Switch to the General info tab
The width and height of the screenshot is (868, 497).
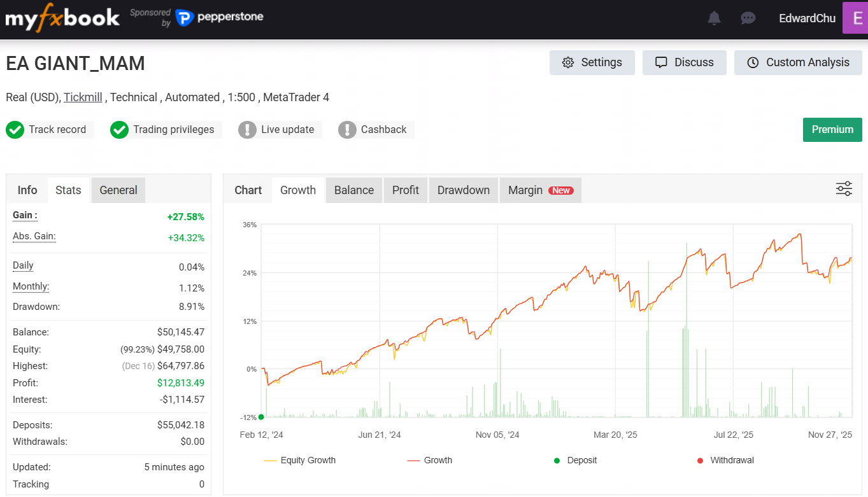click(x=118, y=190)
